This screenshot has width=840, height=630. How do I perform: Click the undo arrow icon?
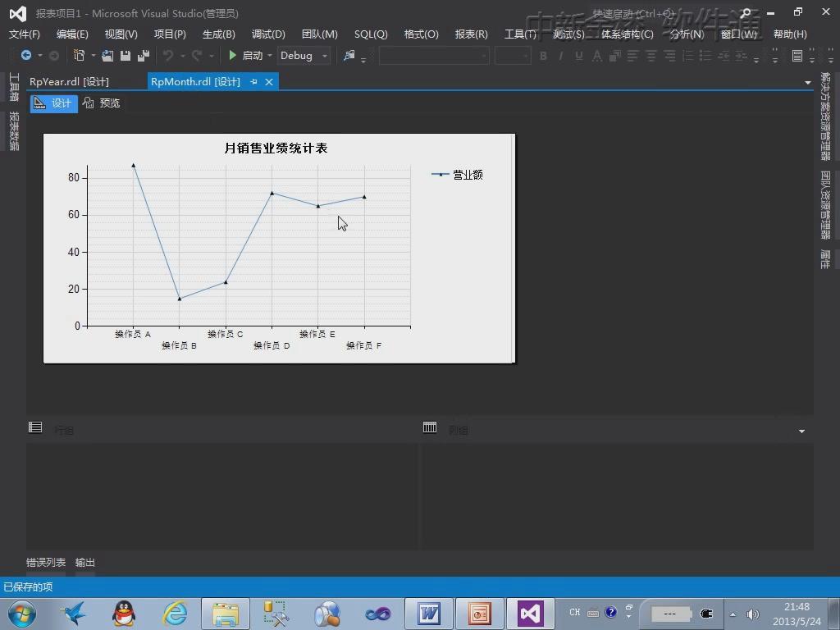168,55
